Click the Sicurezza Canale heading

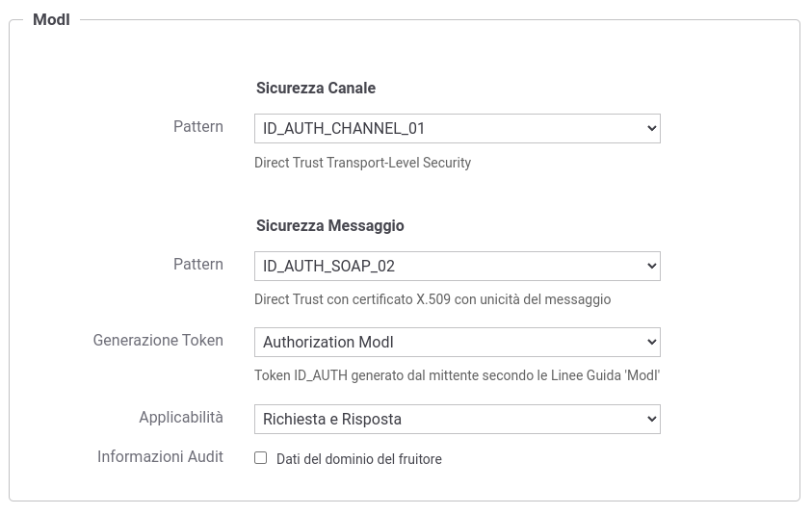(x=316, y=88)
